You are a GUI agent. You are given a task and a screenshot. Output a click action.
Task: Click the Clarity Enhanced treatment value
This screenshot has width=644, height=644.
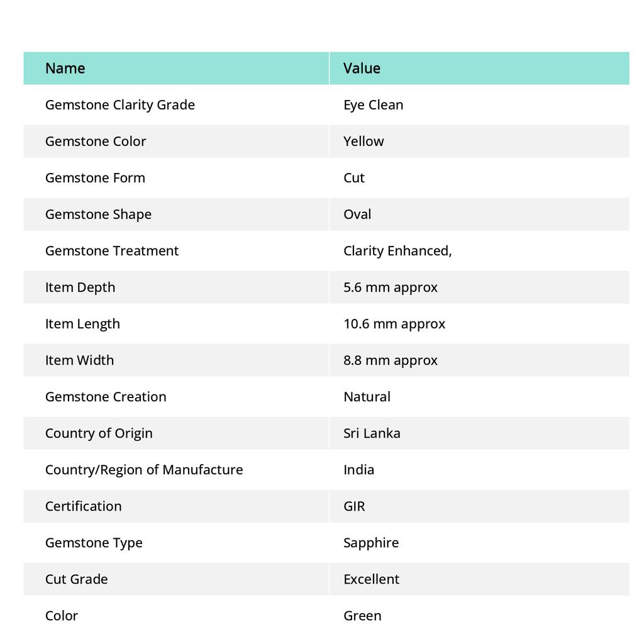click(x=397, y=251)
